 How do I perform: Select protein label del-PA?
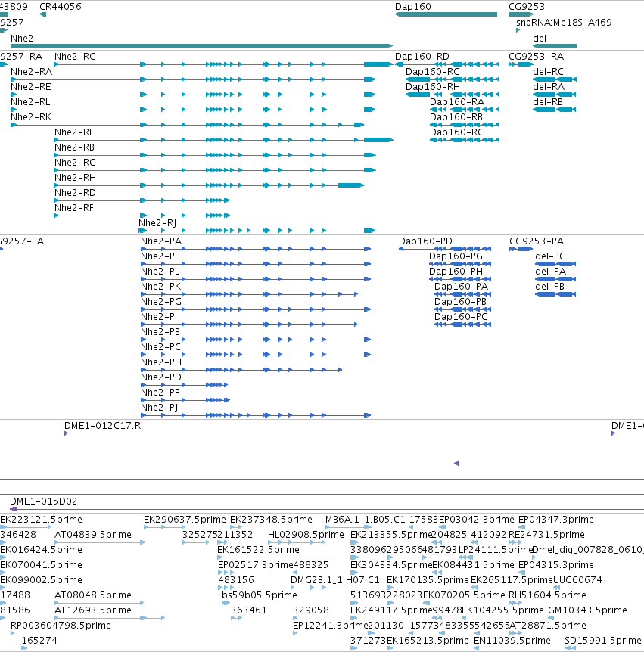click(x=550, y=272)
